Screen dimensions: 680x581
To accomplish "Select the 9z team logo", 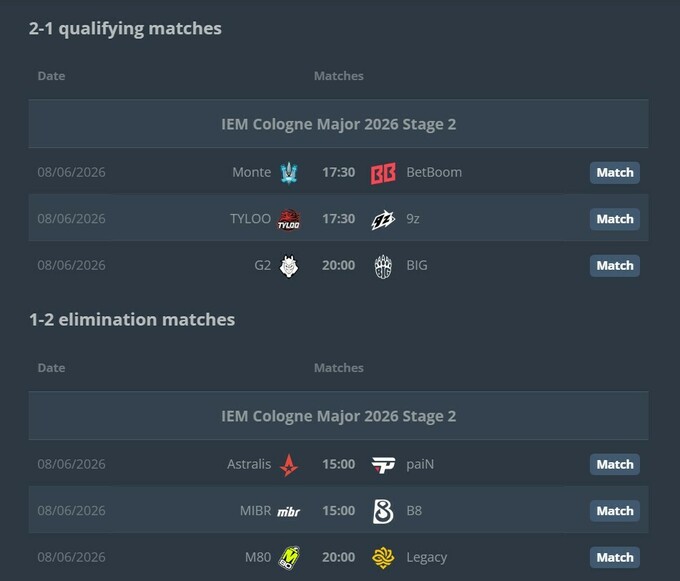I will coord(383,219).
